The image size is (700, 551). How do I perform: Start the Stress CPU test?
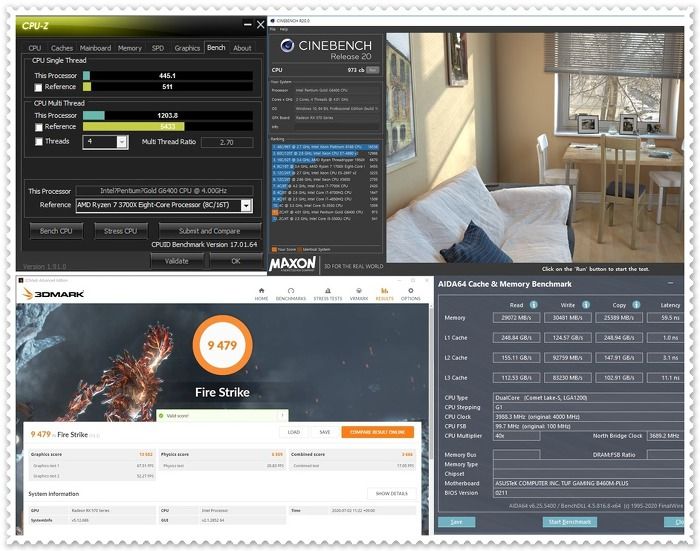(x=121, y=231)
